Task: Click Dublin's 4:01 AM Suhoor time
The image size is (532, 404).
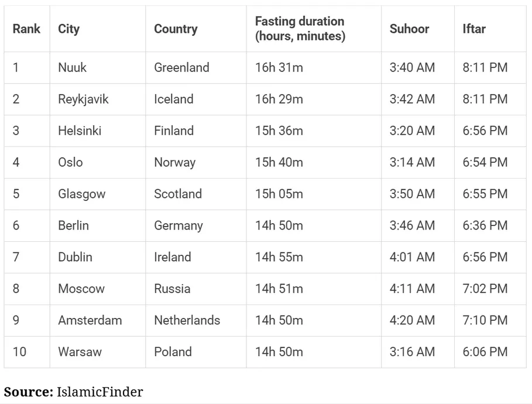Action: (x=412, y=257)
